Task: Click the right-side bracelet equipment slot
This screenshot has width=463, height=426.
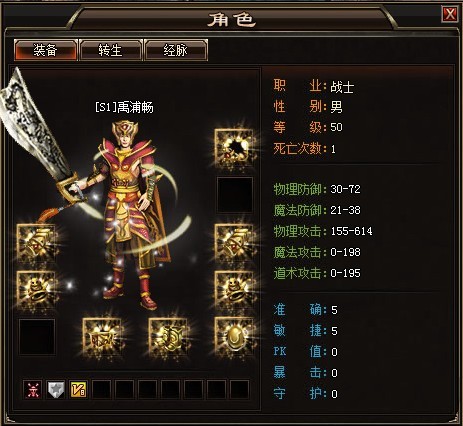Action: coord(234,243)
